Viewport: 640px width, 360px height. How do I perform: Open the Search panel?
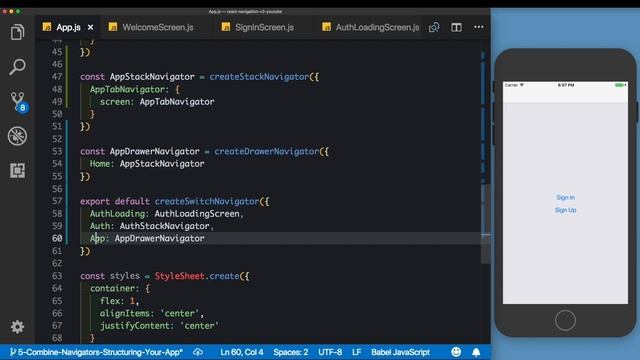click(17, 67)
